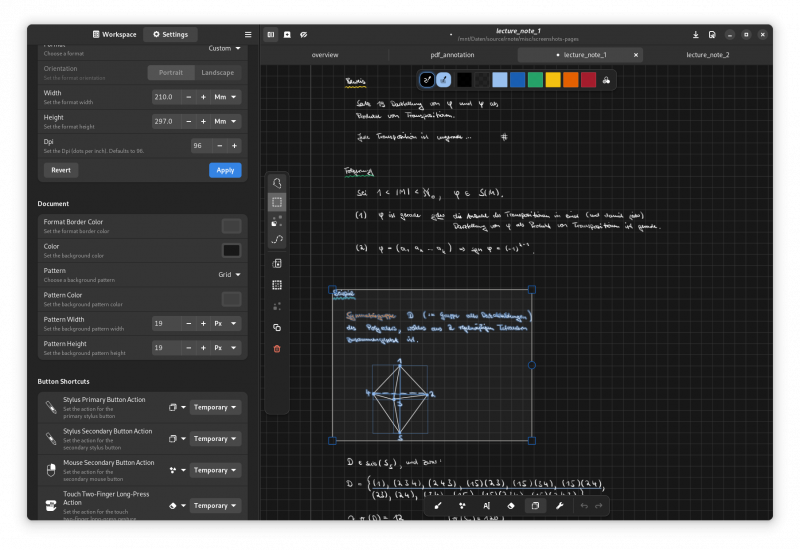Image resolution: width=800 pixels, height=550 pixels.
Task: Pick the lasso (polygon) selection mode
Action: point(277,183)
